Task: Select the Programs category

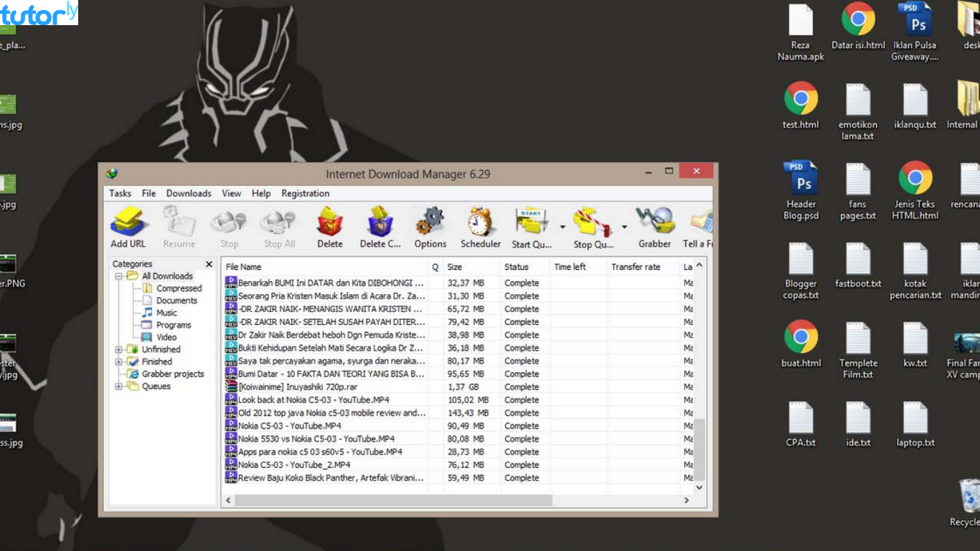Action: coord(174,325)
